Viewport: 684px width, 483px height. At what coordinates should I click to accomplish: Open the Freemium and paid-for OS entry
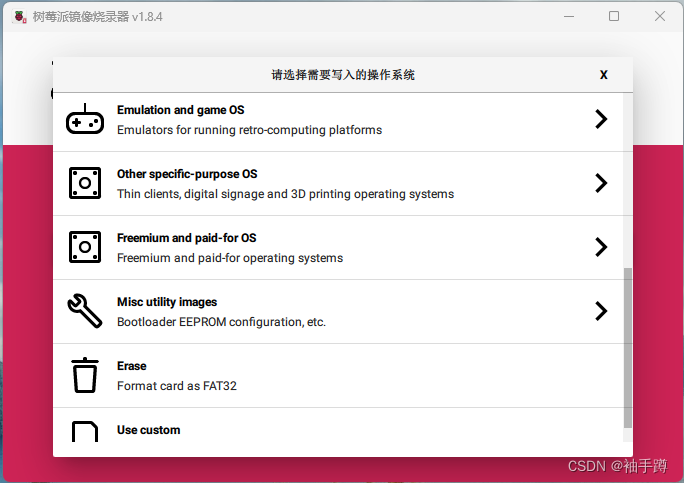tap(338, 247)
